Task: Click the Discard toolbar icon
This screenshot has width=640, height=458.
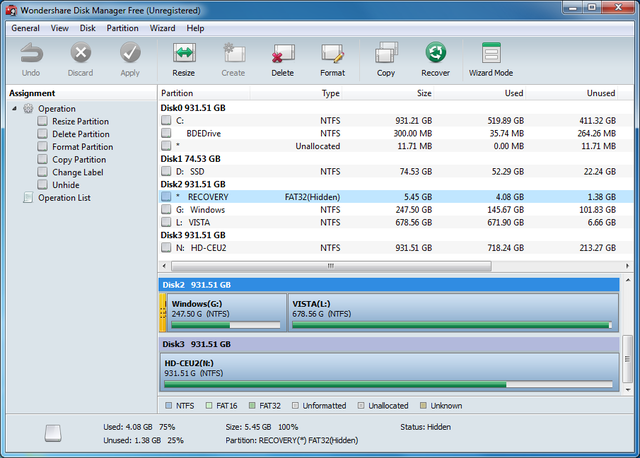Action: [80, 53]
